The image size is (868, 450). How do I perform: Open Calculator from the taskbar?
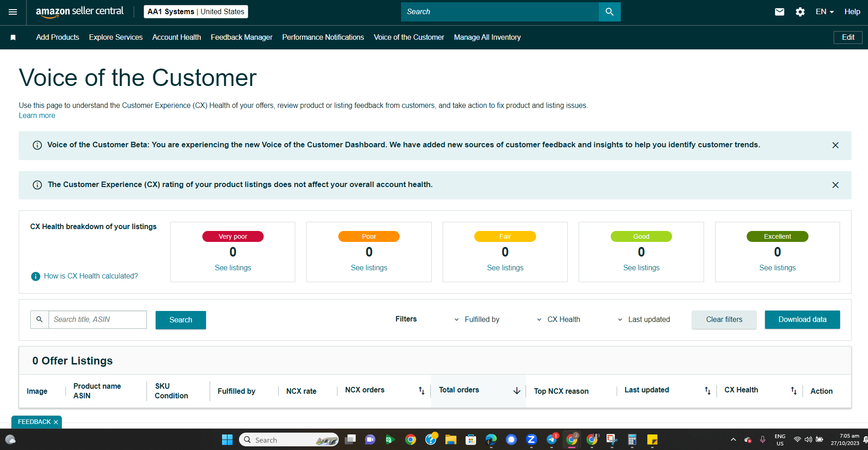coord(632,440)
